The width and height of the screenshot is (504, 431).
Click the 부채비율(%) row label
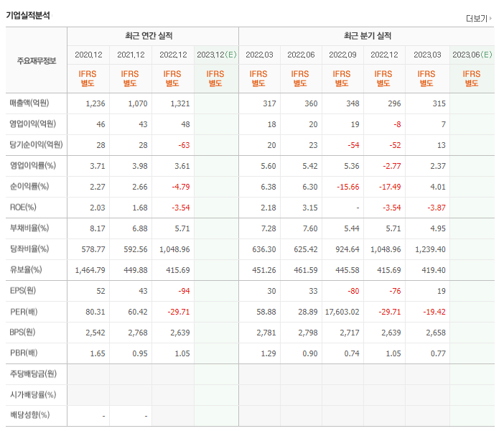(29, 228)
